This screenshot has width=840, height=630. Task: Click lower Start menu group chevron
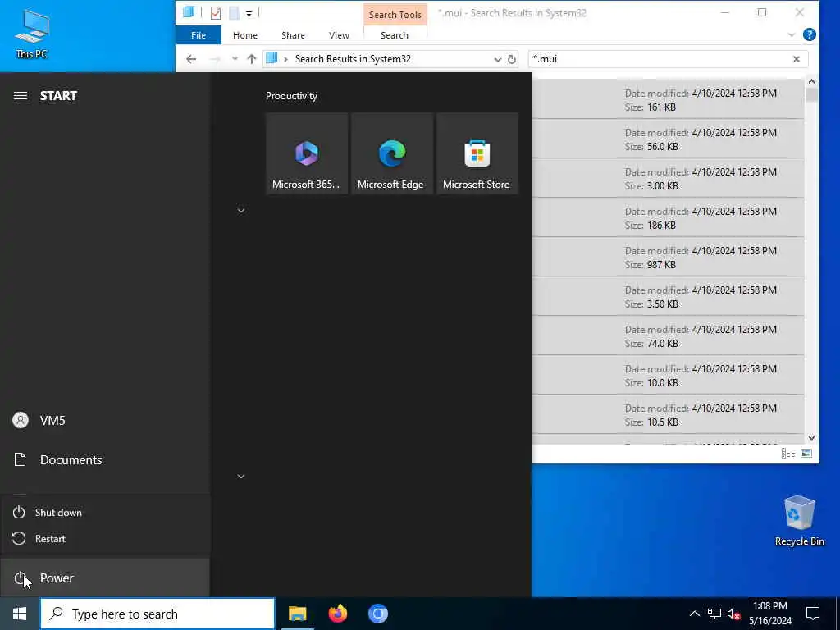(x=241, y=477)
